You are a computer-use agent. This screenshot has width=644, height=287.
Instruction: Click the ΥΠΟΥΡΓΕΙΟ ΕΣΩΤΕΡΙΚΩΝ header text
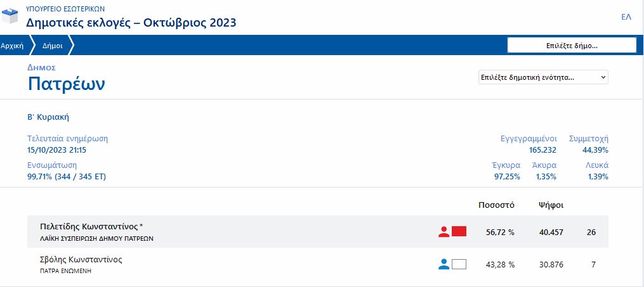[x=65, y=9]
